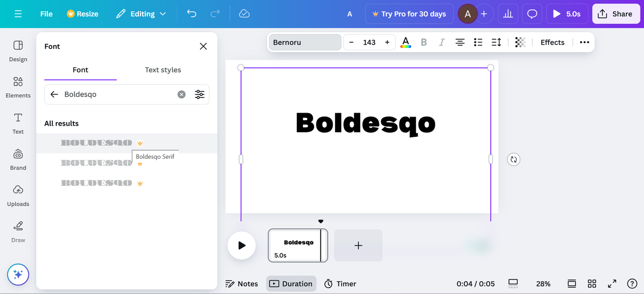Viewport: 644px width, 294px height.
Task: Open the 28% zoom level control
Action: coord(543,284)
